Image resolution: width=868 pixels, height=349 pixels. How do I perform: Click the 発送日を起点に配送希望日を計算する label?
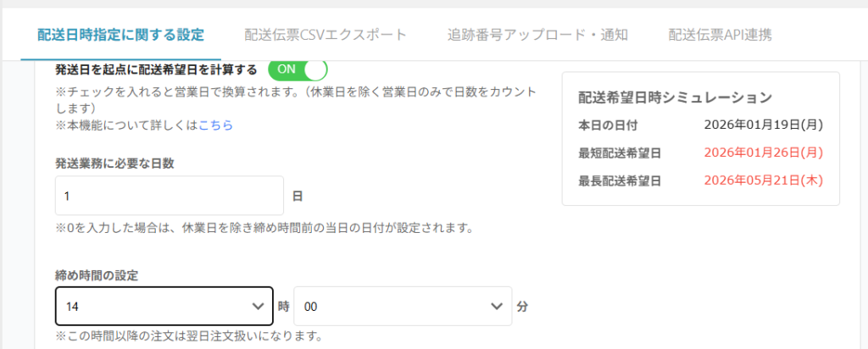[x=155, y=69]
